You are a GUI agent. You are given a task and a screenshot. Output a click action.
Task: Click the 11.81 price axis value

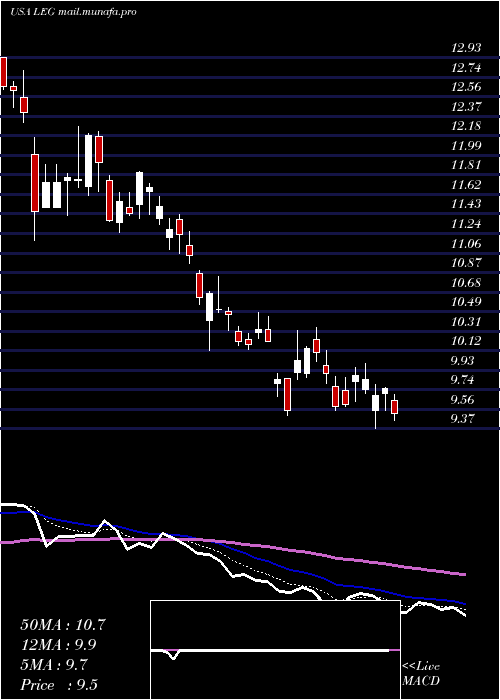466,165
